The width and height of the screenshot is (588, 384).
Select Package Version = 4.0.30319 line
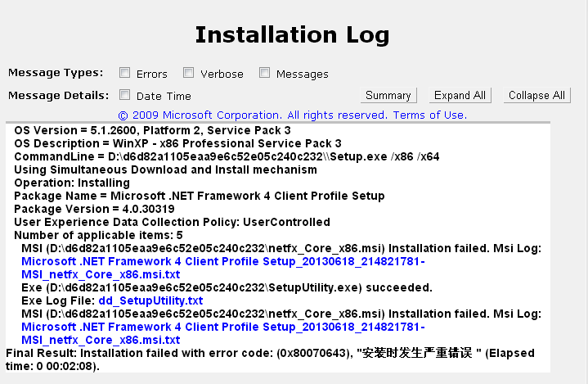pyautogui.click(x=94, y=209)
